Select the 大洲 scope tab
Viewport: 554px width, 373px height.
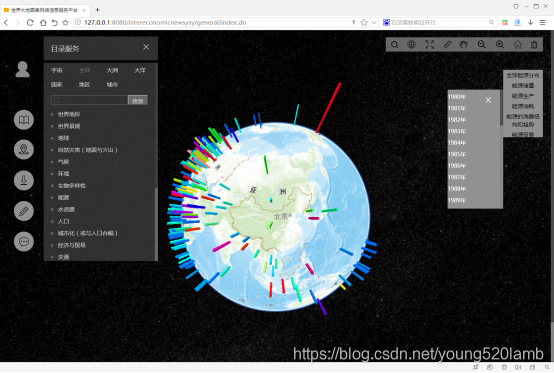coord(112,70)
